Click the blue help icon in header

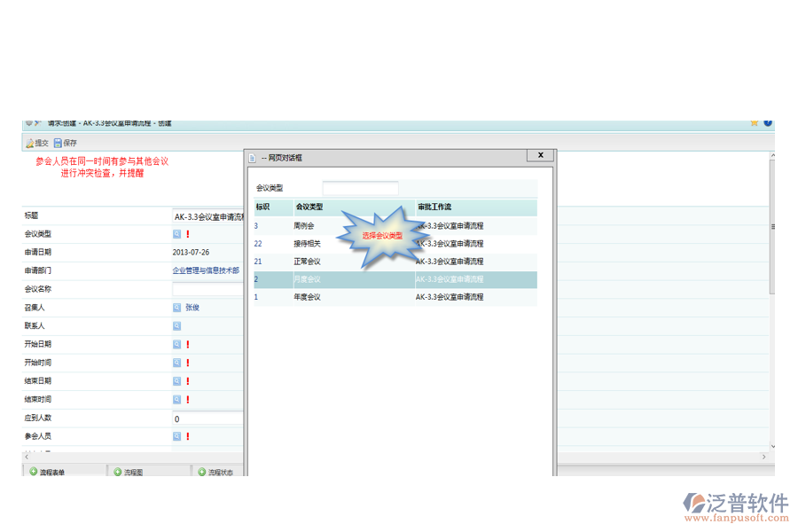coord(768,122)
